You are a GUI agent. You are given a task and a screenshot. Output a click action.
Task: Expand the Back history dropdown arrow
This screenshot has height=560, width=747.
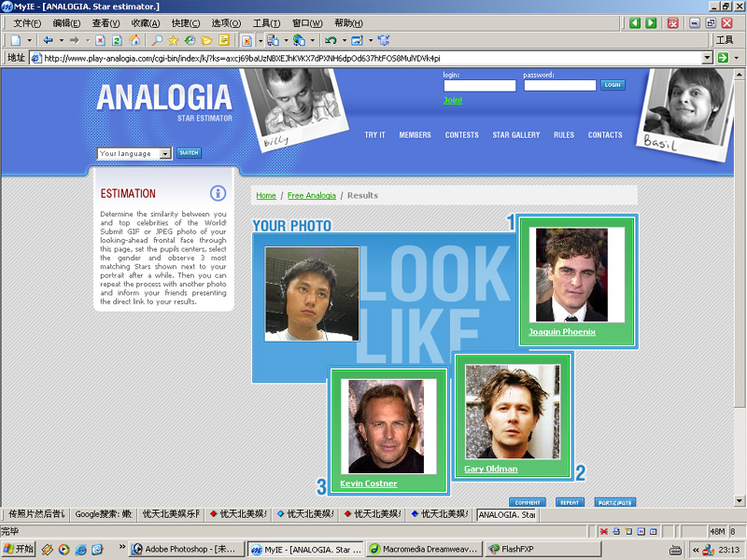coord(61,40)
